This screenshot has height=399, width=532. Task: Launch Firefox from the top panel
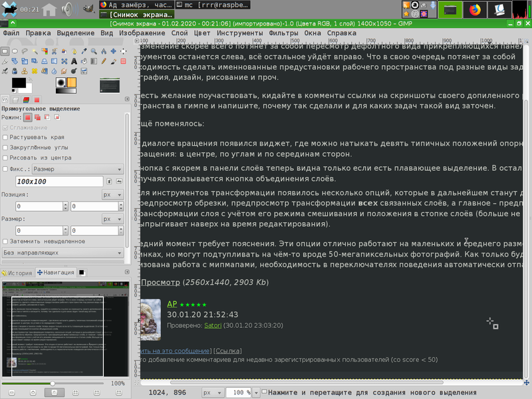click(x=475, y=9)
